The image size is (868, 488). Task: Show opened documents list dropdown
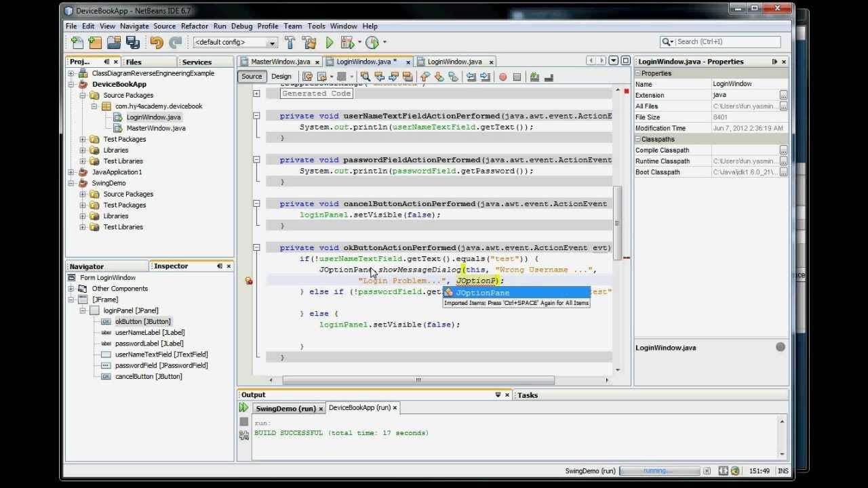(613, 60)
